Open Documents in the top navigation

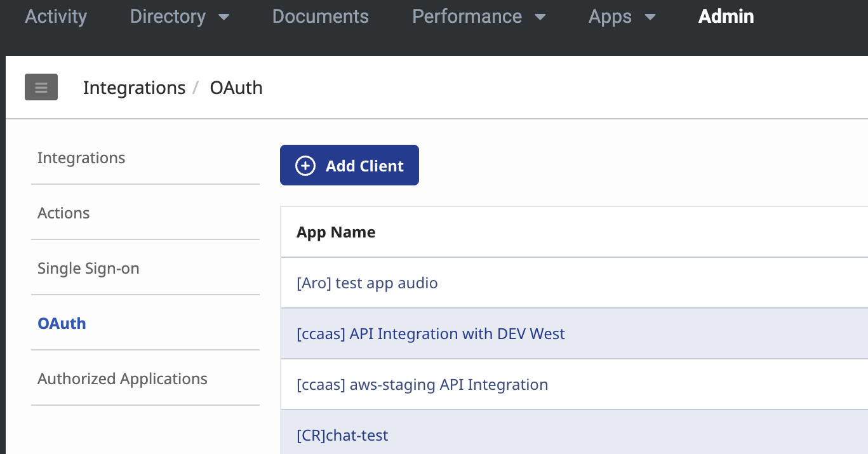click(320, 17)
